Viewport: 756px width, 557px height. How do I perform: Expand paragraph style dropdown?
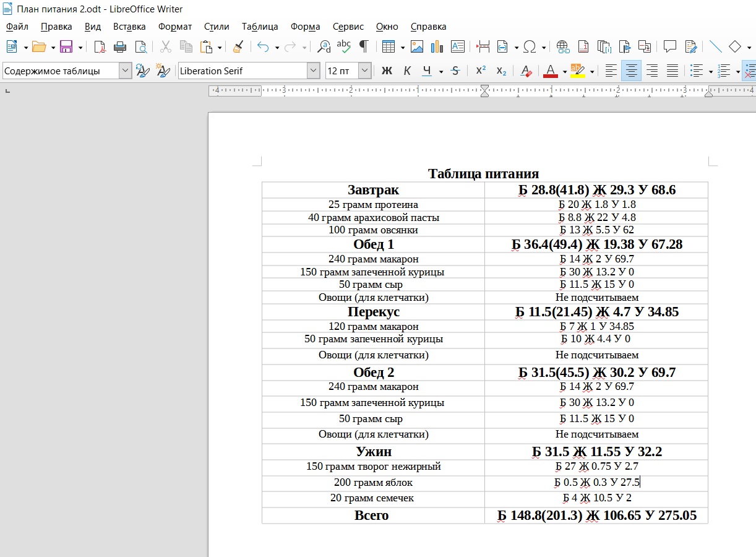(x=126, y=71)
